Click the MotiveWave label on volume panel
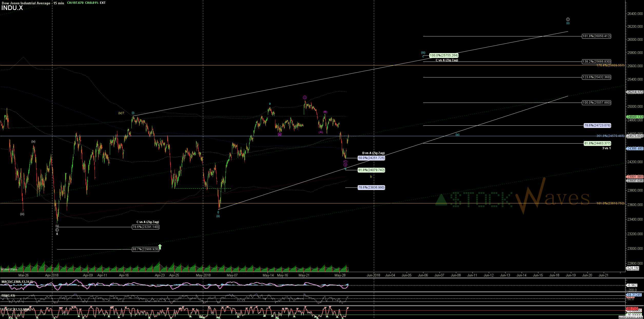644x319 pixels. 9,269
